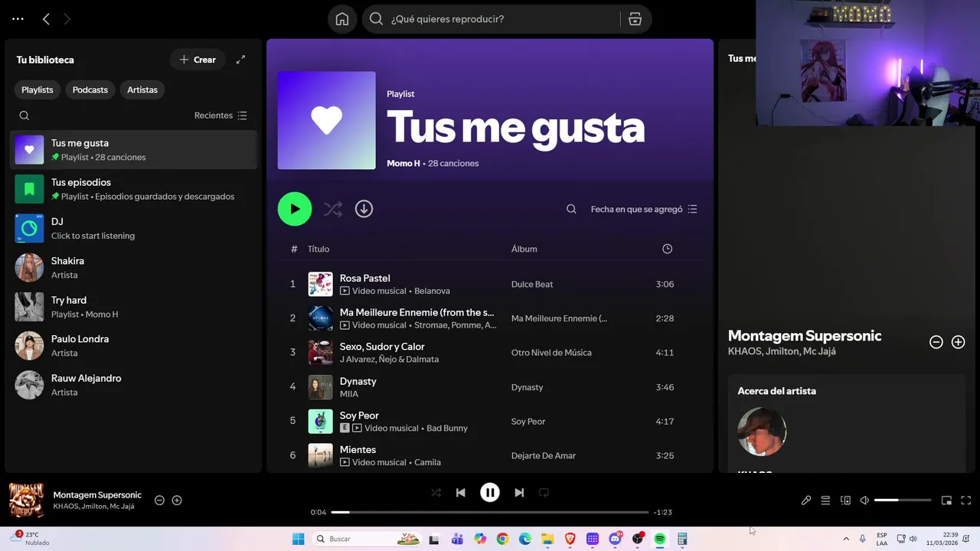980x551 pixels.
Task: Hide track via minus icon in right panel
Action: tap(936, 342)
